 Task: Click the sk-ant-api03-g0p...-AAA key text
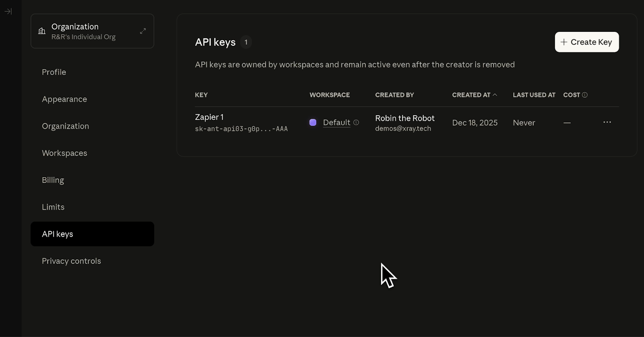click(x=242, y=129)
